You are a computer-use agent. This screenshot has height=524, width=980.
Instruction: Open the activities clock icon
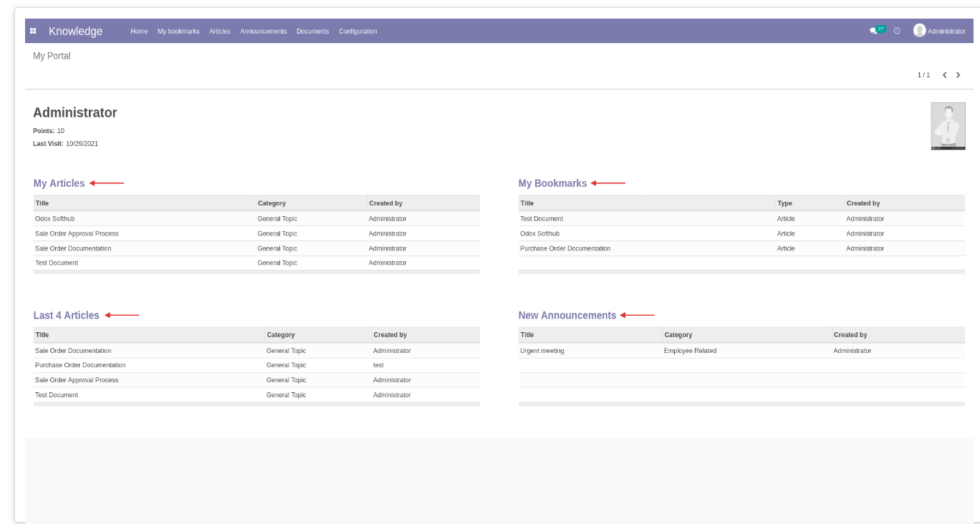(x=897, y=31)
